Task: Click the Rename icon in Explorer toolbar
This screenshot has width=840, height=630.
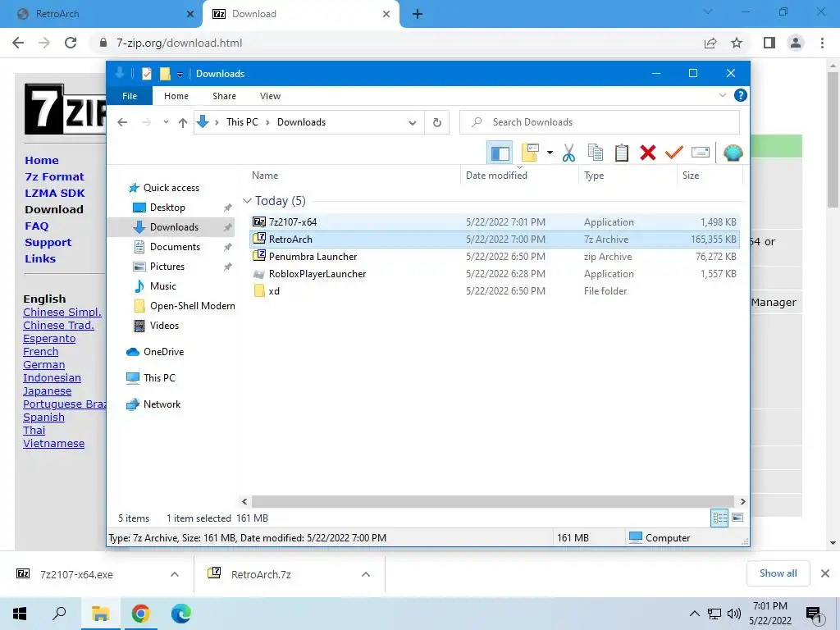Action: point(701,153)
